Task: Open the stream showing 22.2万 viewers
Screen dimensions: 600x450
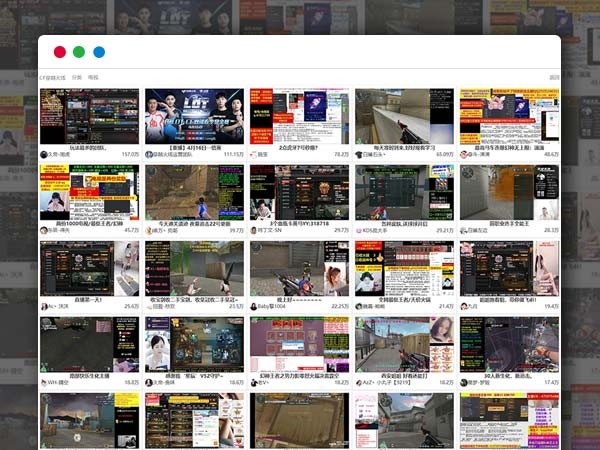Action: click(299, 268)
